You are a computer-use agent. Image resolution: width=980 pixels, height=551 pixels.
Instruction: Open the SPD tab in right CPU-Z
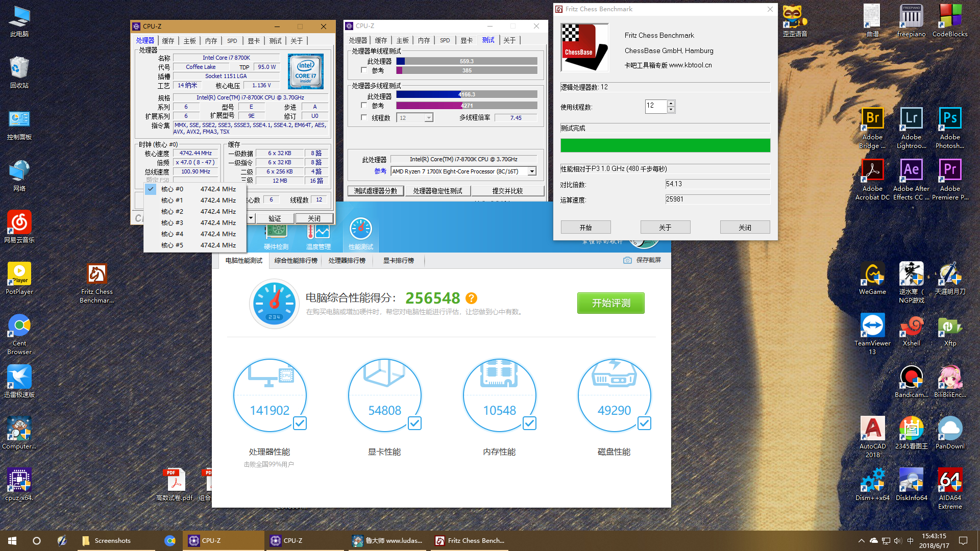(x=445, y=40)
